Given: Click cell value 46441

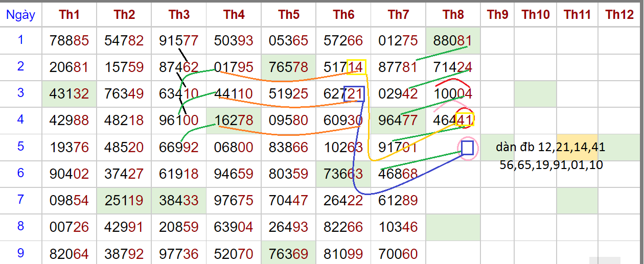Looking at the screenshot, I should coord(453,121).
